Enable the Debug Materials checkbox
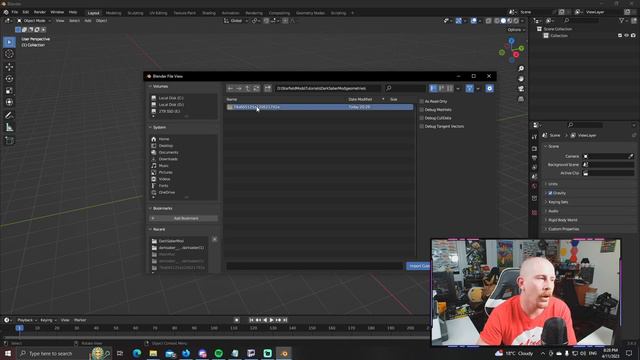640x360 pixels. pyautogui.click(x=422, y=110)
